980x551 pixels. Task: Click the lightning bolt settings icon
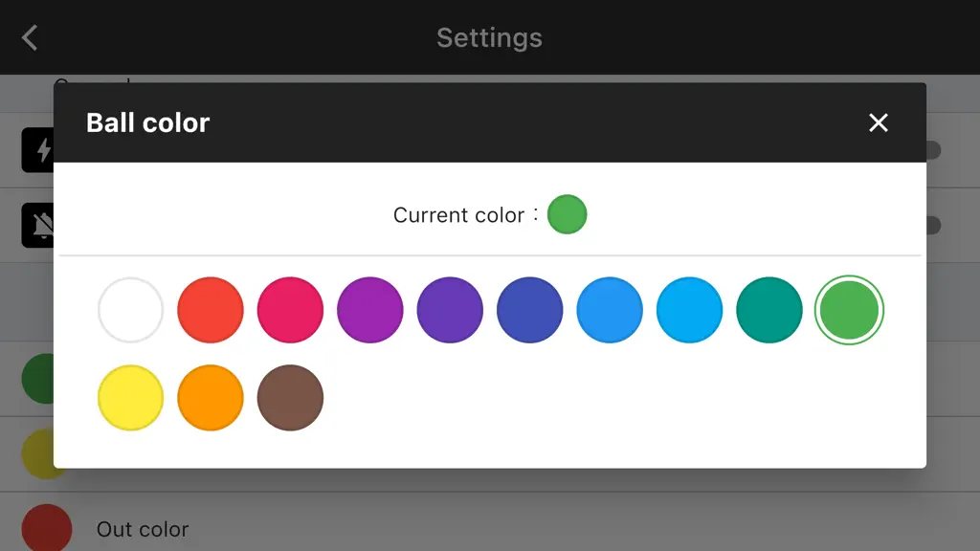click(x=37, y=150)
